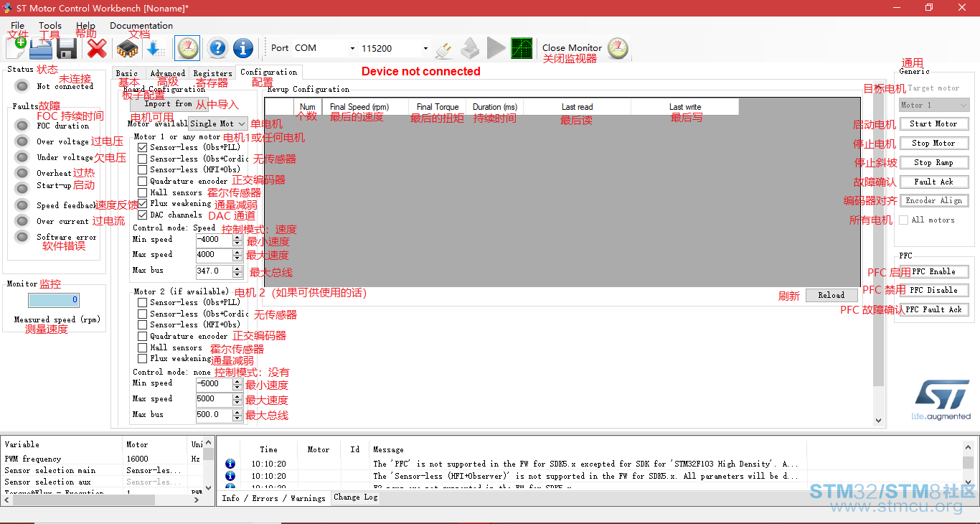This screenshot has height=524, width=980.
Task: Switch to the Advanced tab
Action: point(168,73)
